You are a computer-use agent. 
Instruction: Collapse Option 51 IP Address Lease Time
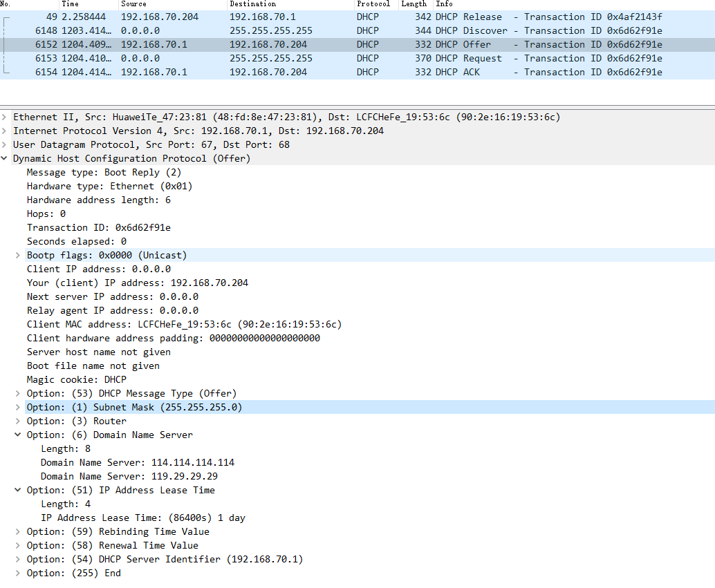tap(19, 491)
